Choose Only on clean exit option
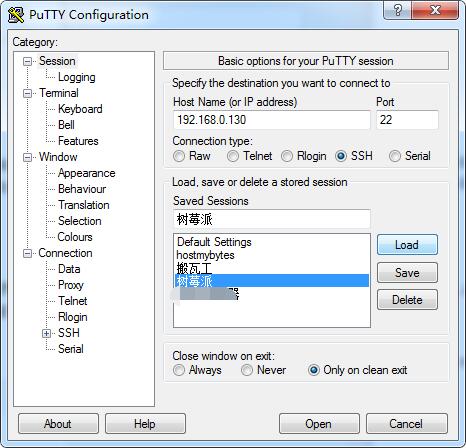This screenshot has height=448, width=466. tap(314, 370)
